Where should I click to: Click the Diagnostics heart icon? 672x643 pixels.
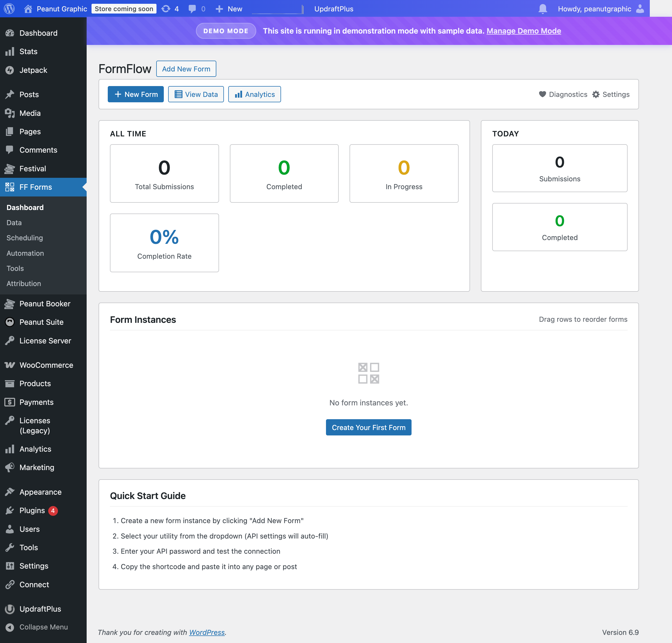click(543, 94)
